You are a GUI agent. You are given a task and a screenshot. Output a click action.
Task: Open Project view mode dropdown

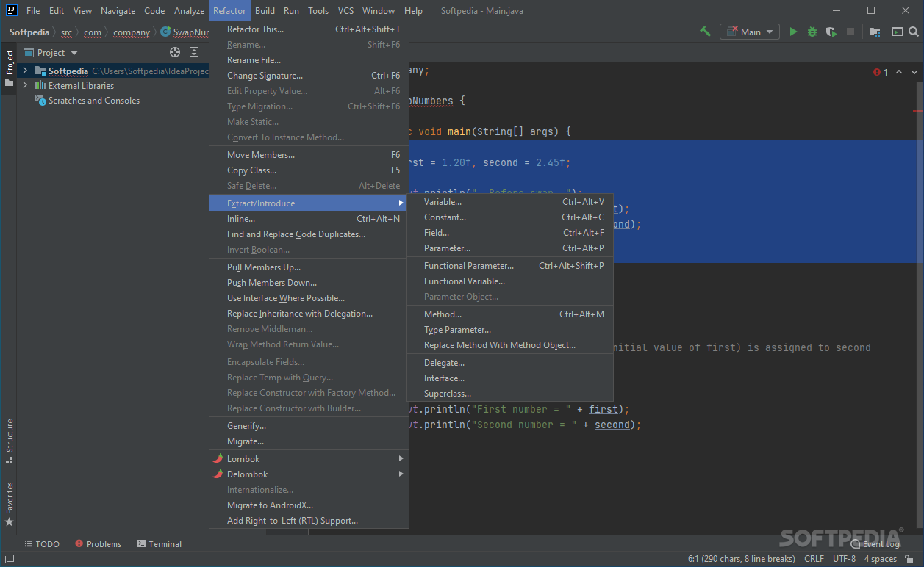(51, 52)
